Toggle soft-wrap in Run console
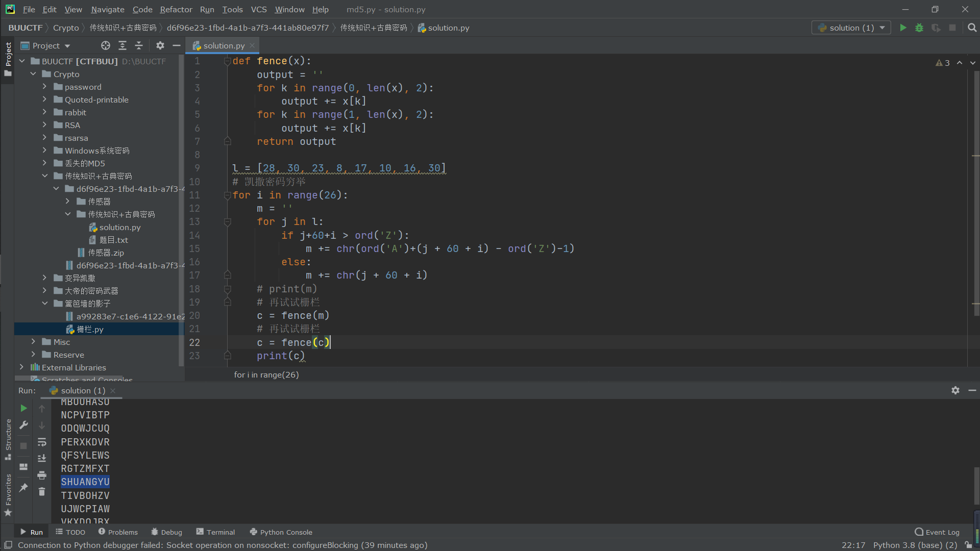 [x=42, y=442]
